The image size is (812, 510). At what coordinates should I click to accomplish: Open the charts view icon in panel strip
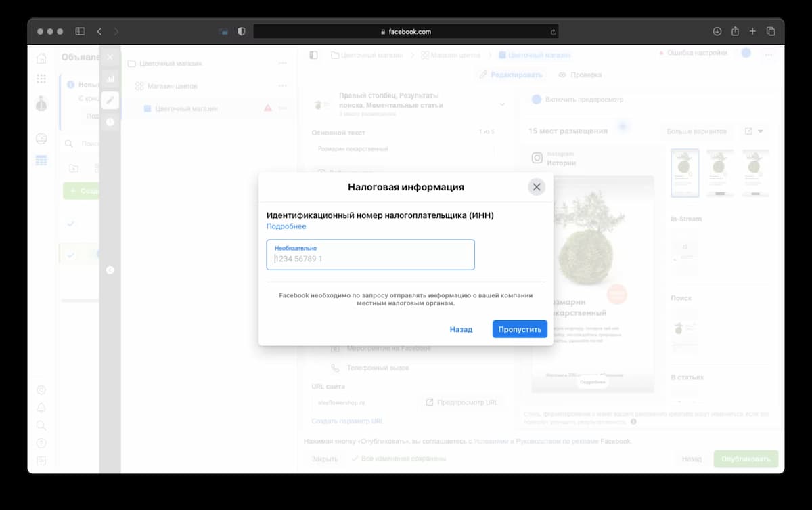point(110,79)
